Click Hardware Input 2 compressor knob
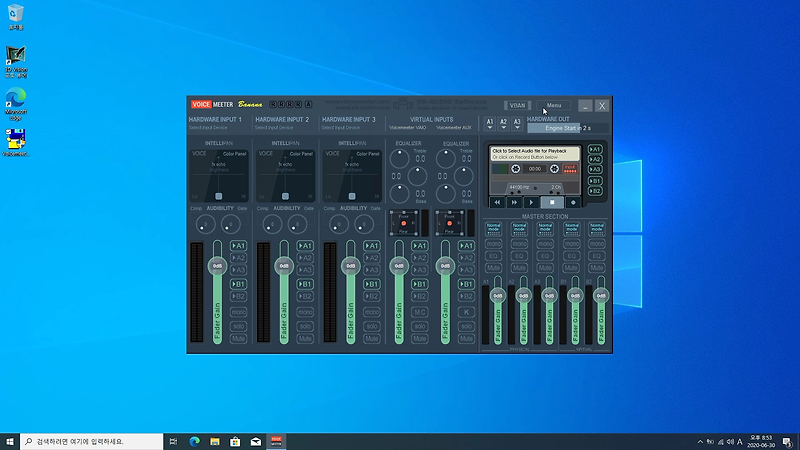800x450 pixels. [x=272, y=224]
